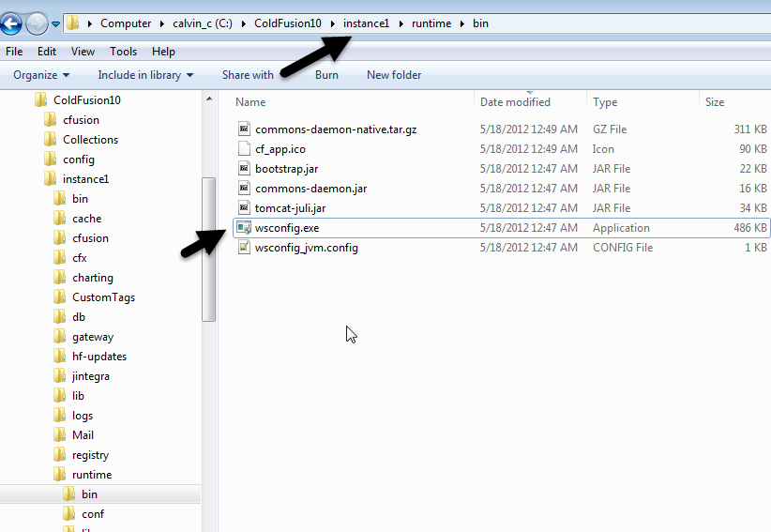Image resolution: width=771 pixels, height=532 pixels.
Task: Click the wsconfig_jvm.config file icon
Action: click(x=244, y=247)
